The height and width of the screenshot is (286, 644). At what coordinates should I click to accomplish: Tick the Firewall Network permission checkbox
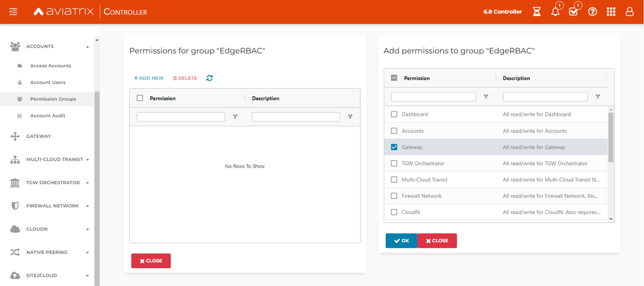tap(394, 196)
